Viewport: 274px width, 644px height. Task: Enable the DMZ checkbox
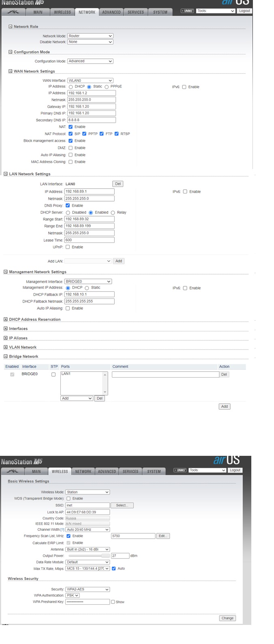point(71,148)
